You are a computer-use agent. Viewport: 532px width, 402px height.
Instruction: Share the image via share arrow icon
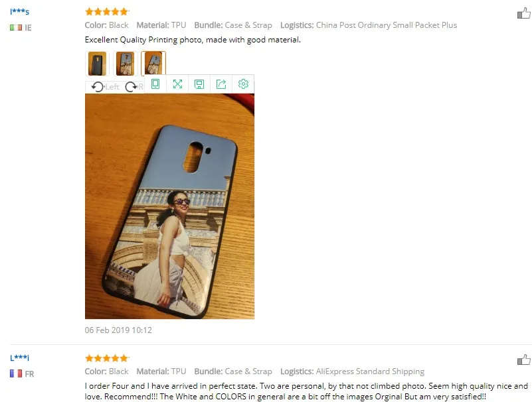(x=221, y=84)
